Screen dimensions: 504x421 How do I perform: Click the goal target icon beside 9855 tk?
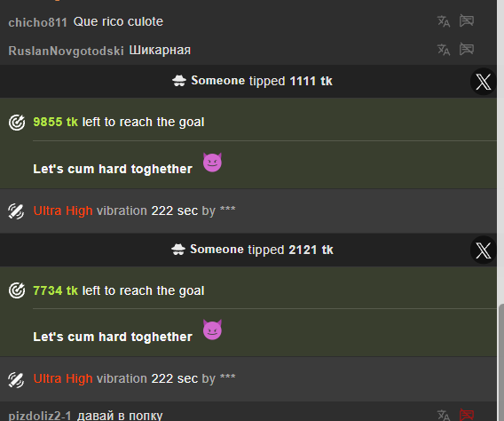[x=17, y=123]
